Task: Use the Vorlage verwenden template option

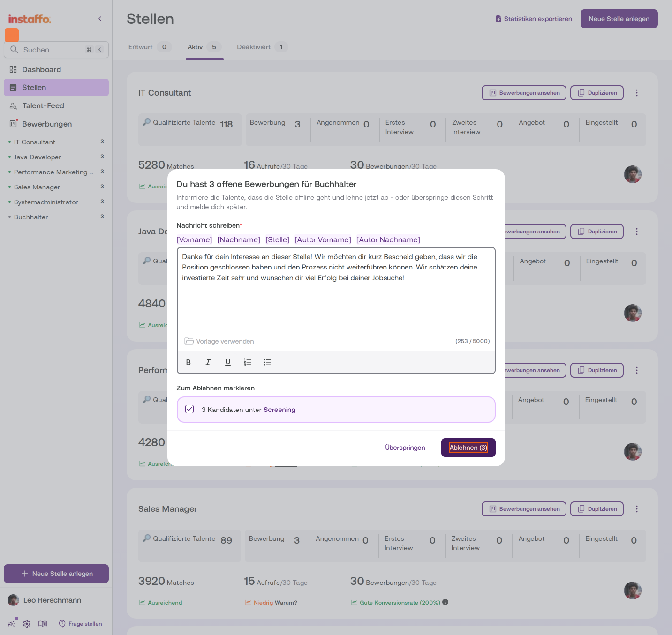Action: [x=219, y=341]
